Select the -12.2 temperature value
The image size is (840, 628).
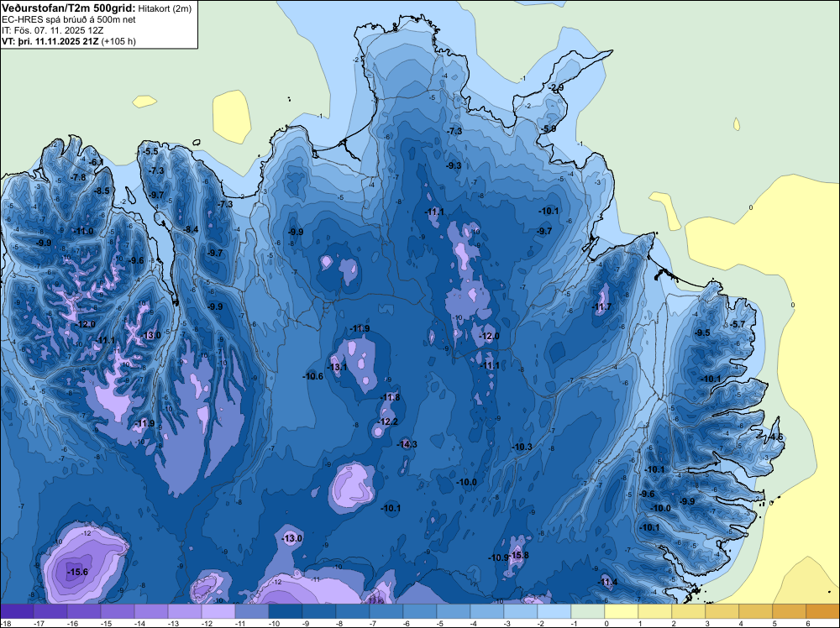[387, 421]
